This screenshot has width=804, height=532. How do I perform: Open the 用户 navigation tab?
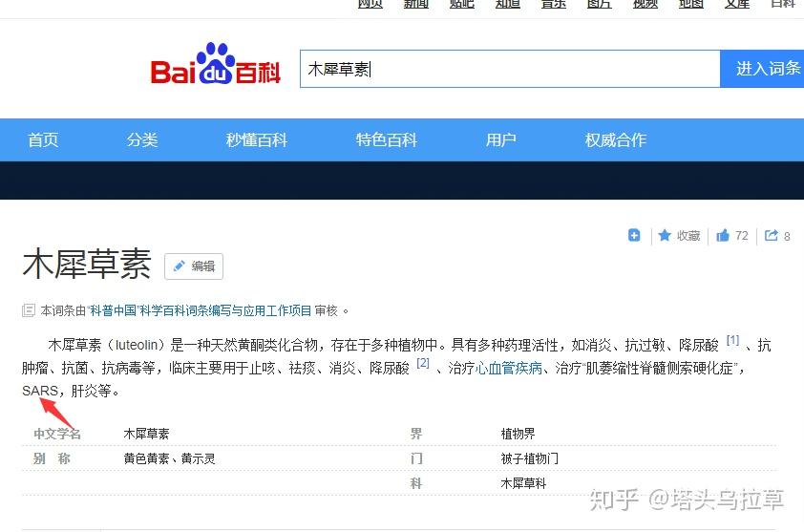point(501,140)
